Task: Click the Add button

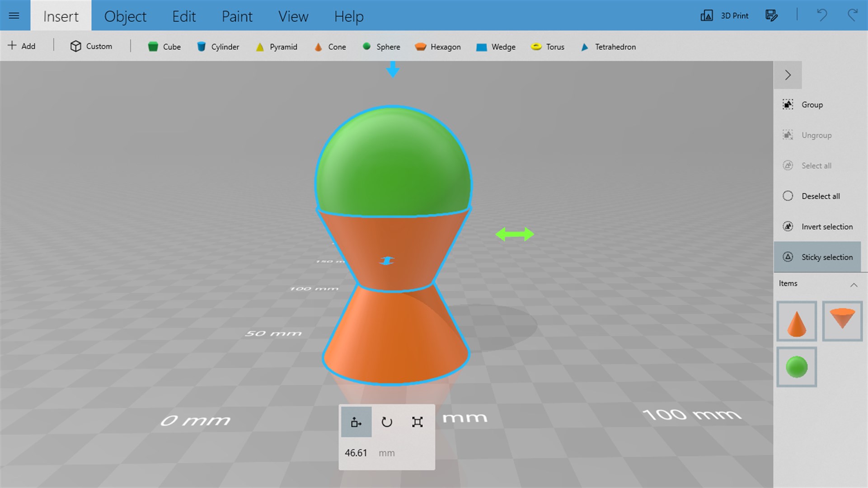Action: (22, 46)
